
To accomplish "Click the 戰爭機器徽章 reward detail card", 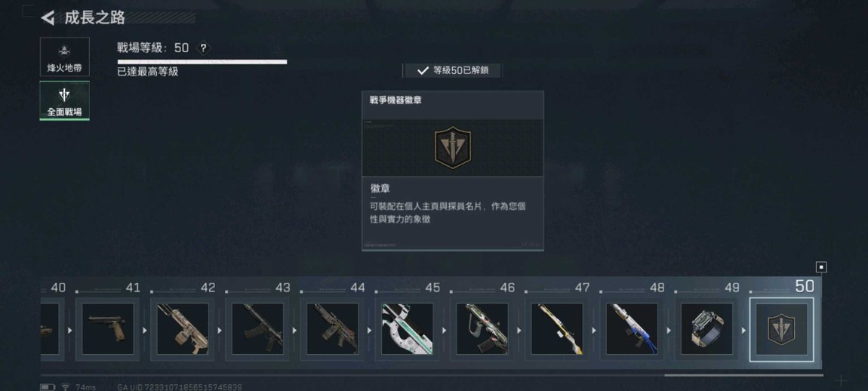I will click(x=453, y=171).
